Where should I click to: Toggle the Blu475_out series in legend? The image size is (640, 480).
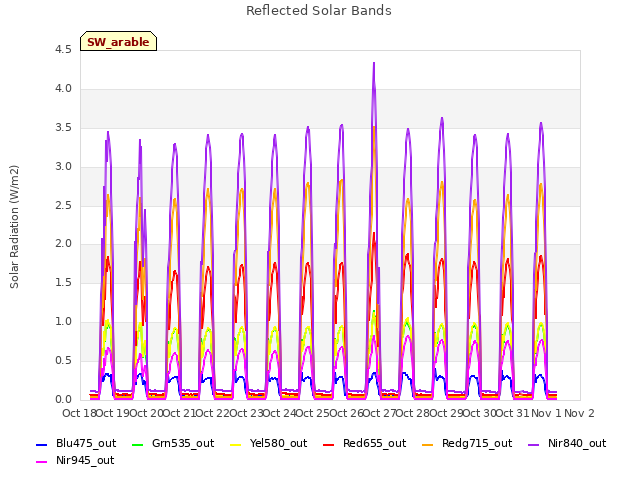coord(76,444)
